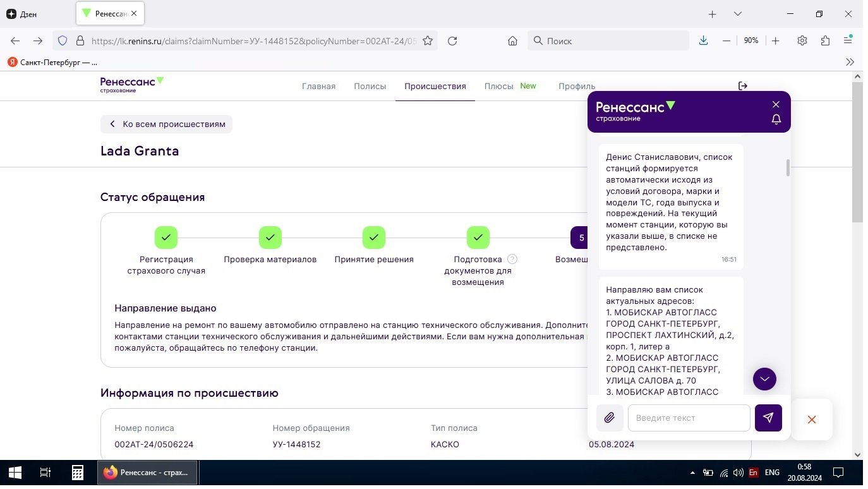Open the Windows notification center
The image size is (868, 489).
click(838, 472)
